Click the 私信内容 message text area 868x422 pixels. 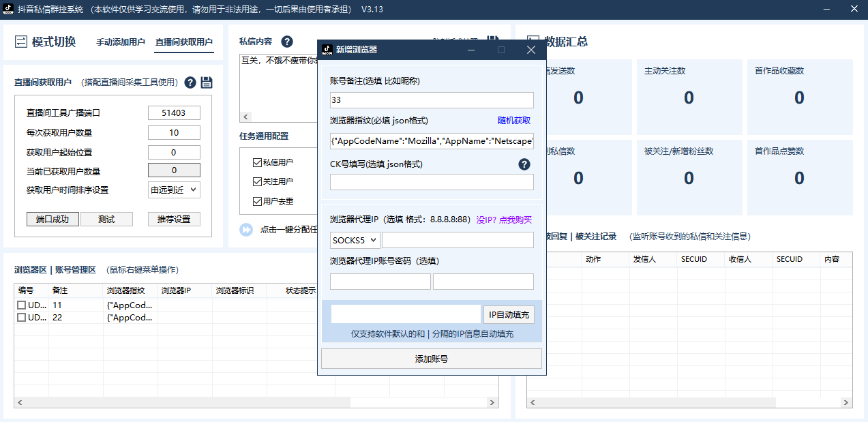[279, 82]
